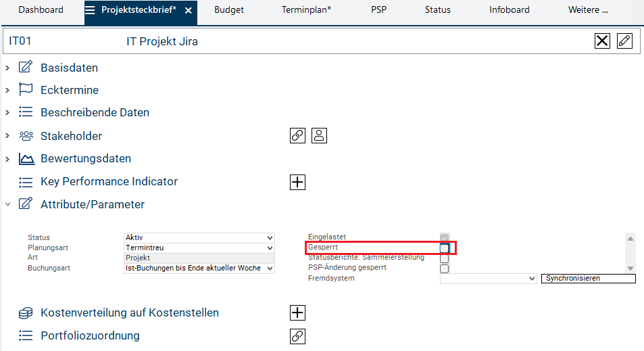644x351 pixels.
Task: Check the PSP-Änderung gesperrt checkbox
Action: tap(445, 268)
